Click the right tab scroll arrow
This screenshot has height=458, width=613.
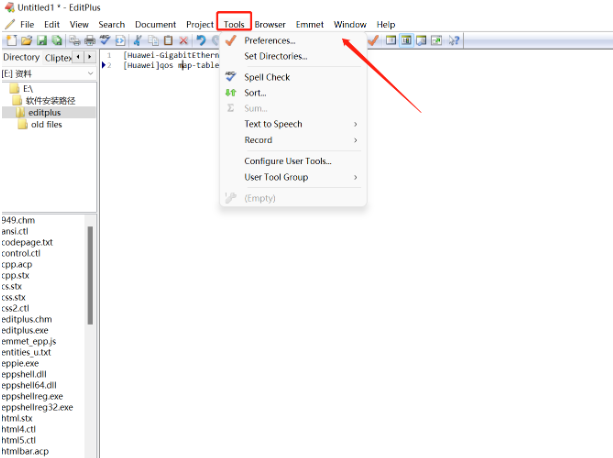pyautogui.click(x=90, y=57)
